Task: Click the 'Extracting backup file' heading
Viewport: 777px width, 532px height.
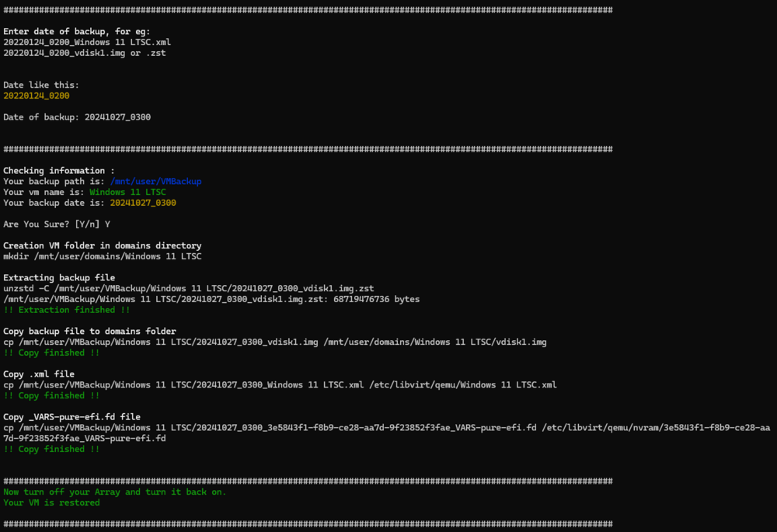Action: (x=59, y=278)
